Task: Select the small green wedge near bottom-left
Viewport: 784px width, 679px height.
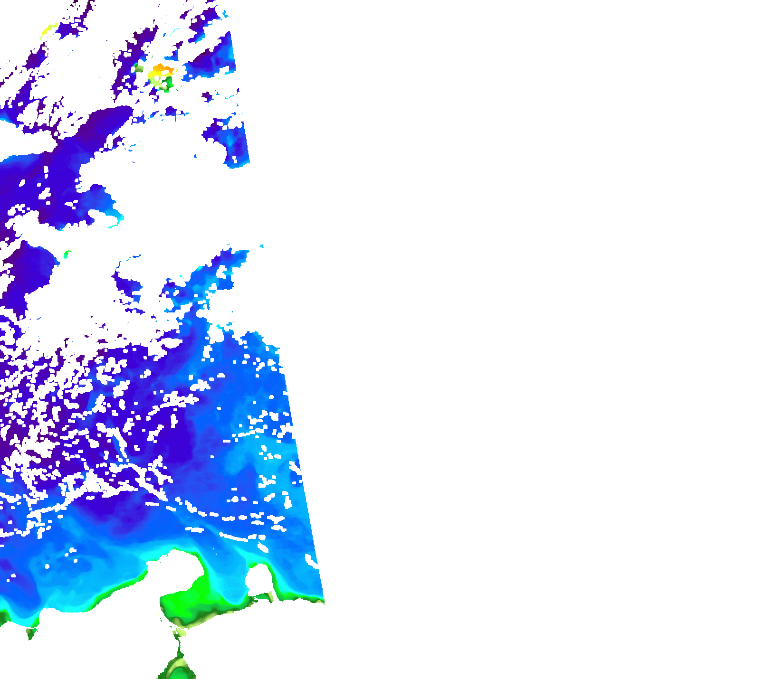Action: point(31,632)
